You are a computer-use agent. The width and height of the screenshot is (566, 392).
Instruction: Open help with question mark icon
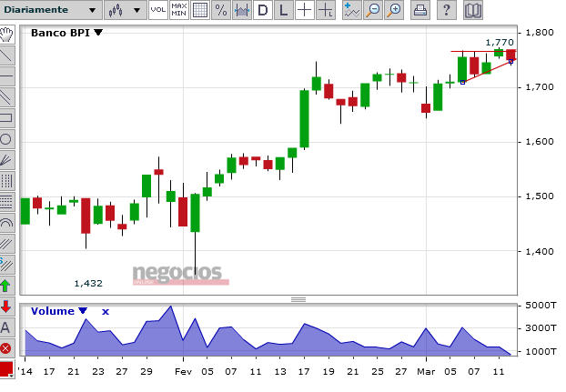tap(447, 10)
